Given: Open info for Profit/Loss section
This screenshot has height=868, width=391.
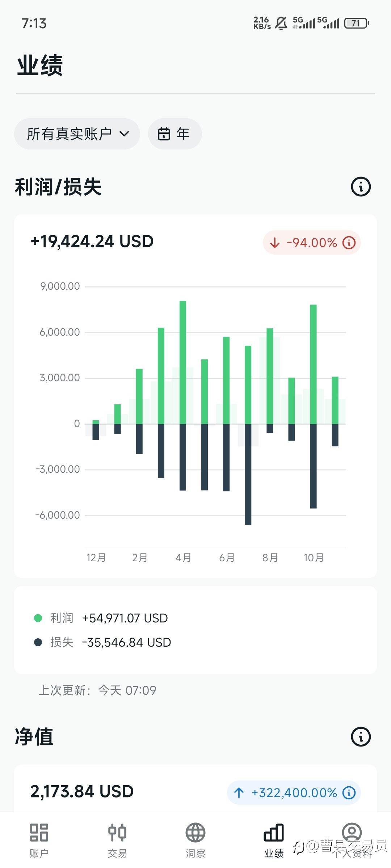Looking at the screenshot, I should (x=361, y=187).
